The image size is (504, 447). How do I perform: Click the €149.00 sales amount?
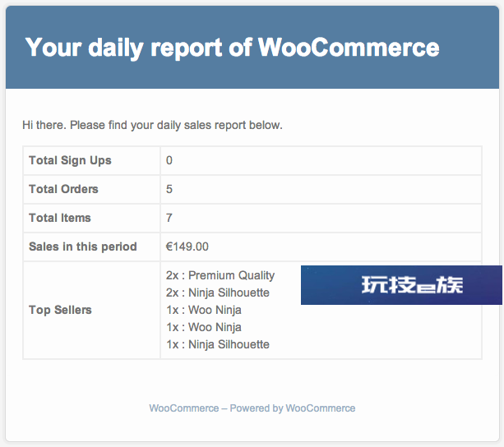click(187, 247)
